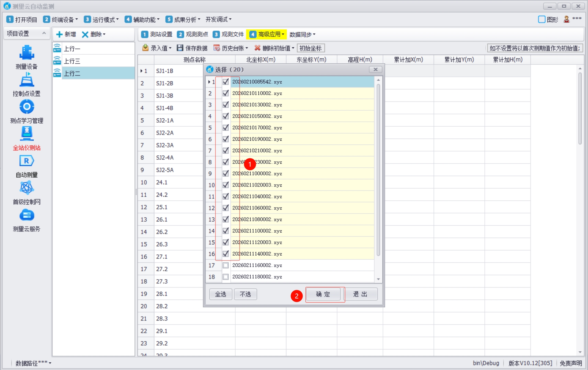This screenshot has width=588, height=370.
Task: Click the 确定 button
Action: [x=323, y=294]
